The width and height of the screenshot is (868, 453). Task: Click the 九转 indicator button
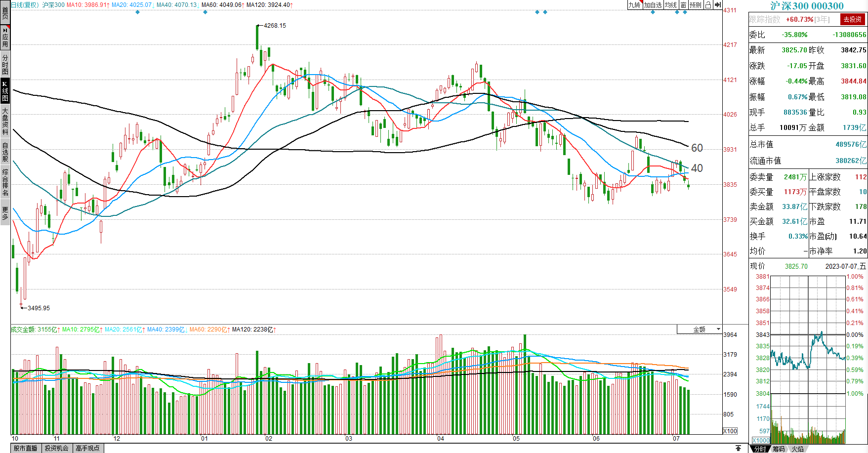[634, 5]
